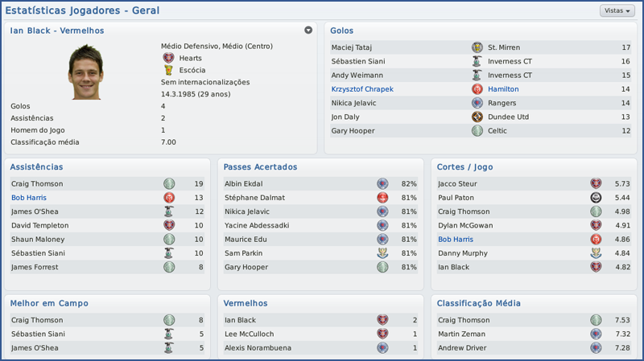This screenshot has width=644, height=361.
Task: Click the Escócia national badge icon
Action: (168, 70)
